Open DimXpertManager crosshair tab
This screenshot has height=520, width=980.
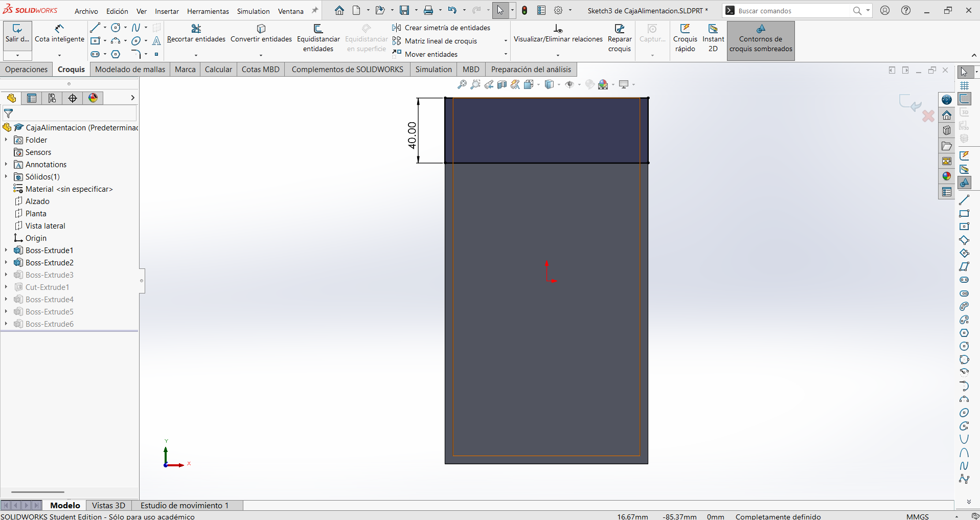pyautogui.click(x=73, y=98)
